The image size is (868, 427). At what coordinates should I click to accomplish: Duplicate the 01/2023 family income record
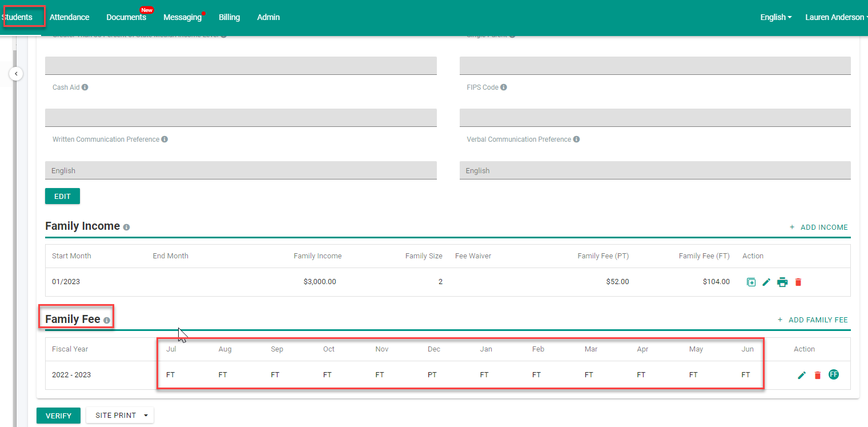(x=751, y=281)
